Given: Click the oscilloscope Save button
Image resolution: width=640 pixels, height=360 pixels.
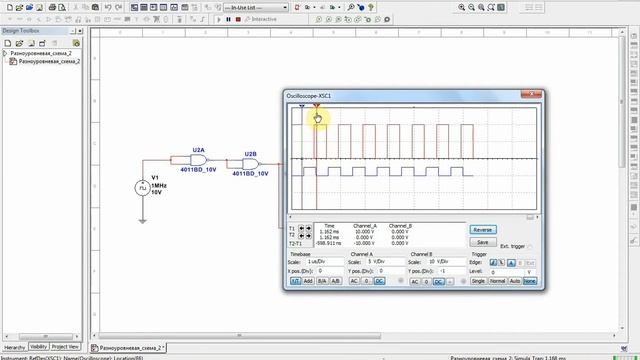Looking at the screenshot, I should pos(483,242).
